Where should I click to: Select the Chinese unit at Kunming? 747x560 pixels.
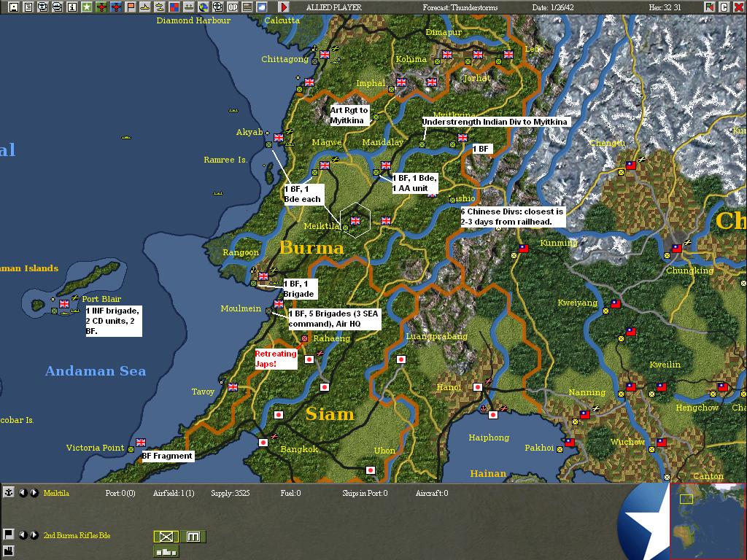click(523, 249)
